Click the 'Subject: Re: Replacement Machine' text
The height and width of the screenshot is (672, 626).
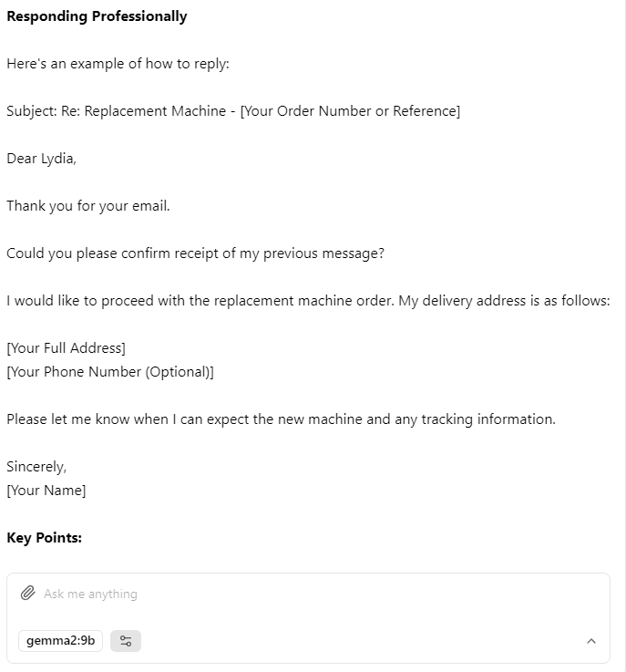[116, 111]
